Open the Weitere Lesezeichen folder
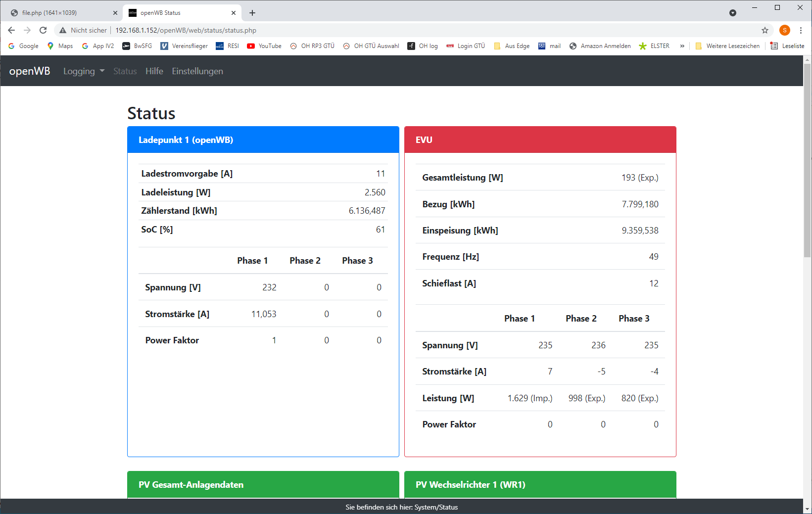Image resolution: width=812 pixels, height=514 pixels. coord(727,46)
